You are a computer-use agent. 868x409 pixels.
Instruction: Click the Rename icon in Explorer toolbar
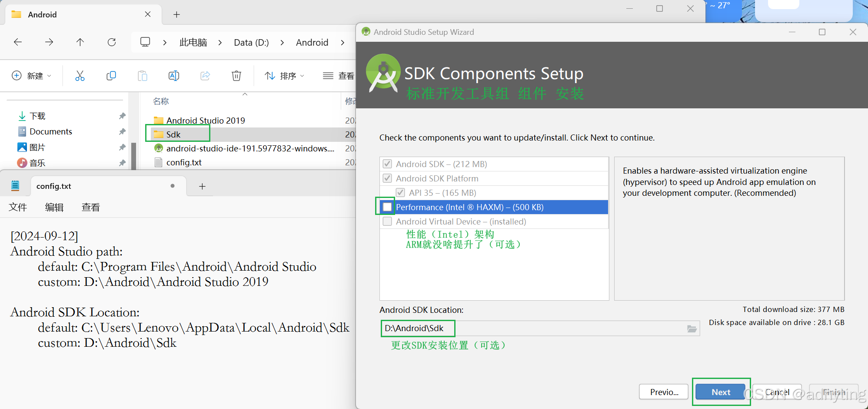pyautogui.click(x=174, y=76)
